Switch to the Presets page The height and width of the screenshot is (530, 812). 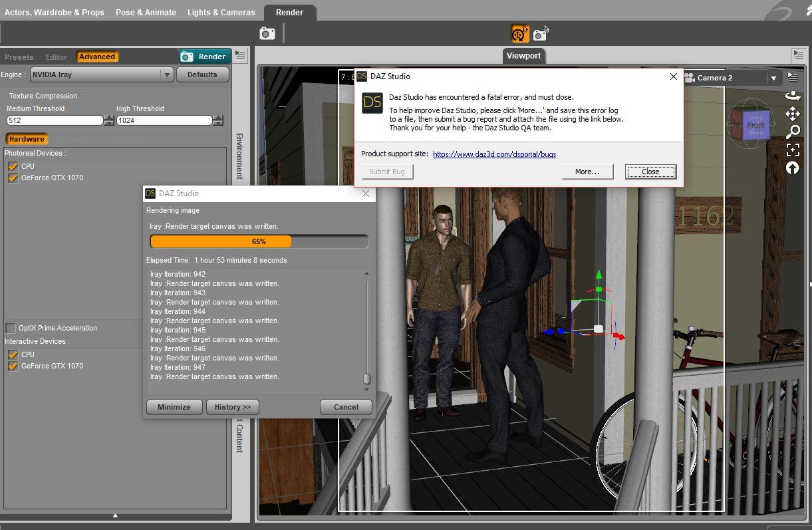coord(19,57)
